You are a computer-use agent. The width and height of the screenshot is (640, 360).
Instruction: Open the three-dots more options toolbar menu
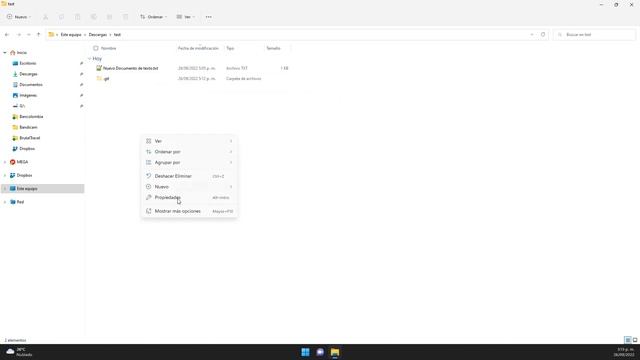[x=209, y=17]
